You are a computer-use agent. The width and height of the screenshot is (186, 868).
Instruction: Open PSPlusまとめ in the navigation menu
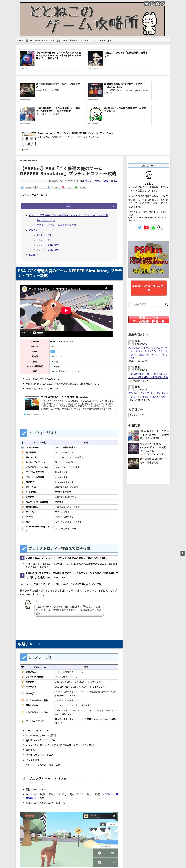41,41
